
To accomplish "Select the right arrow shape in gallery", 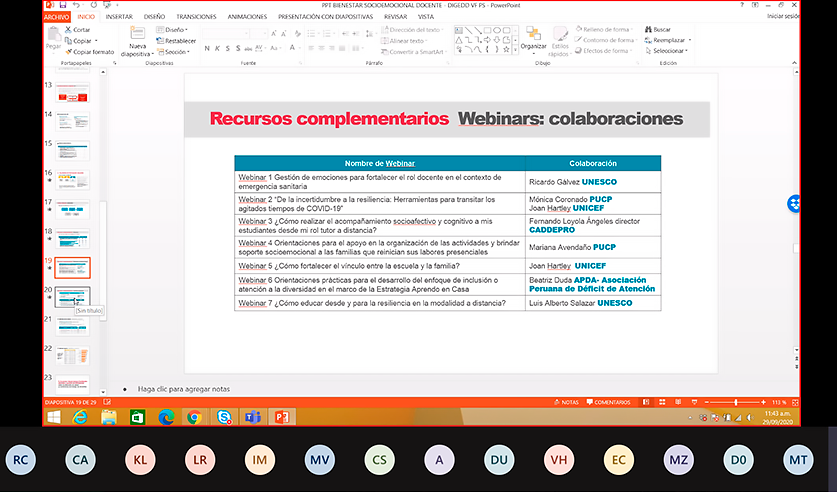I will click(x=487, y=40).
